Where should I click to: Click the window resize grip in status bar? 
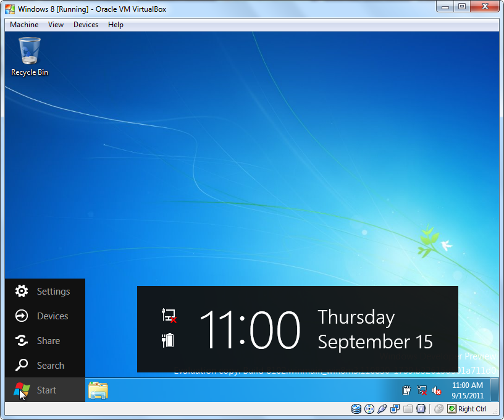coord(495,411)
